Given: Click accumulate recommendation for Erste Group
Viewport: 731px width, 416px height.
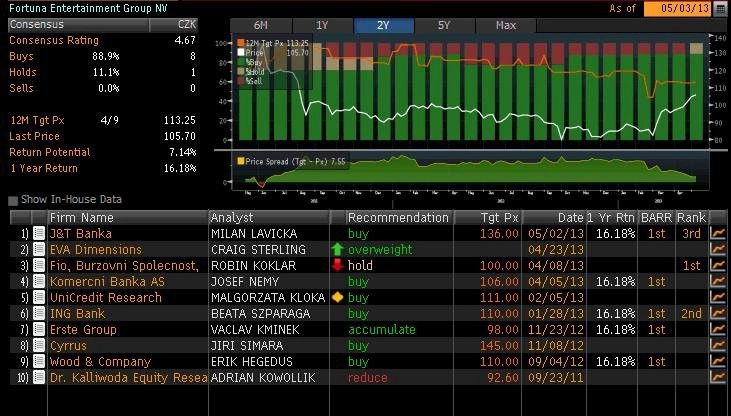Looking at the screenshot, I should [382, 329].
